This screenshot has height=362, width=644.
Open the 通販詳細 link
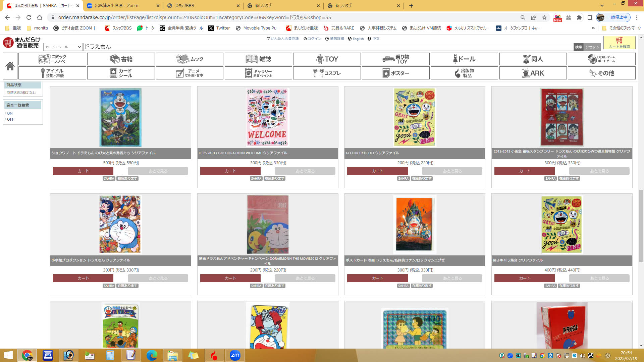click(x=334, y=39)
